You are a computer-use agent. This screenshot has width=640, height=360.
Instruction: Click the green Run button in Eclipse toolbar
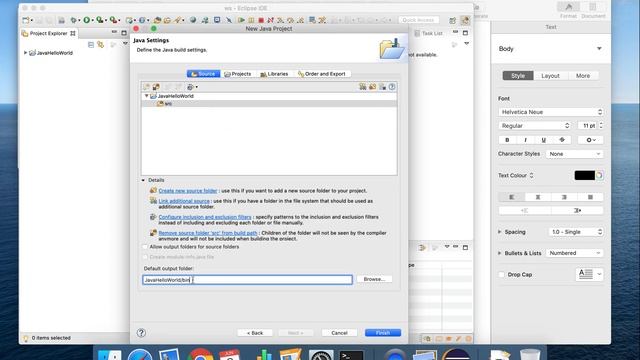coord(87,20)
